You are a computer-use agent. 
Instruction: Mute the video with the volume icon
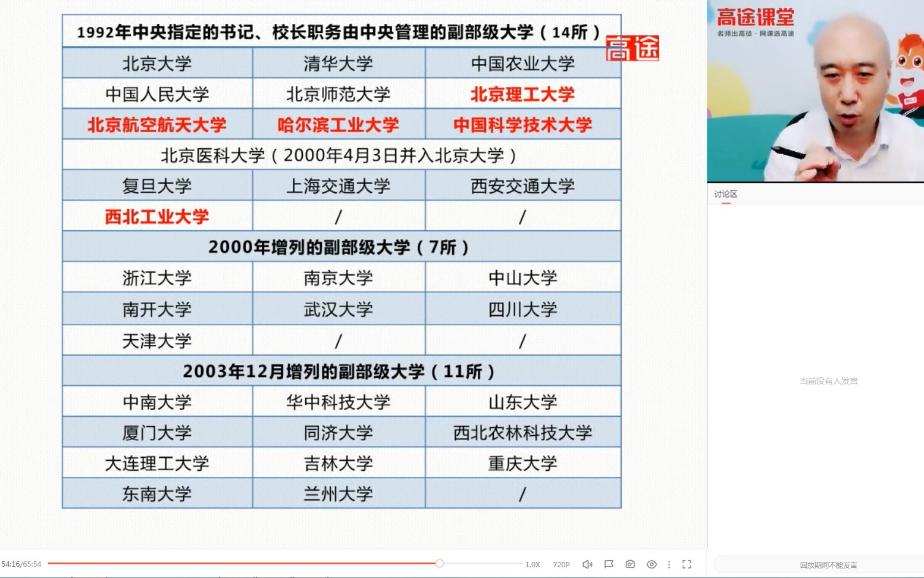tap(587, 564)
